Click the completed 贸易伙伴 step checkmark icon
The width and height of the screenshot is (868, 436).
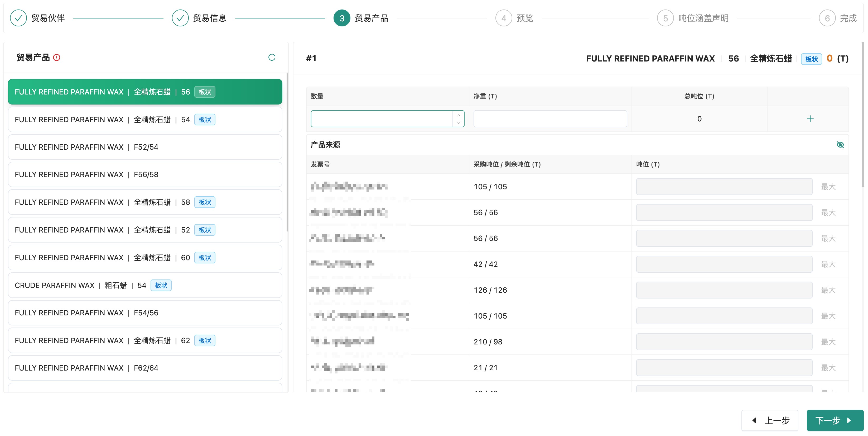(18, 18)
